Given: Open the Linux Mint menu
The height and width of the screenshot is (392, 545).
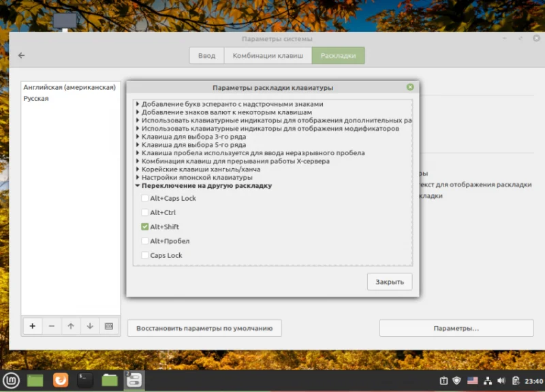Looking at the screenshot, I should click(x=11, y=380).
